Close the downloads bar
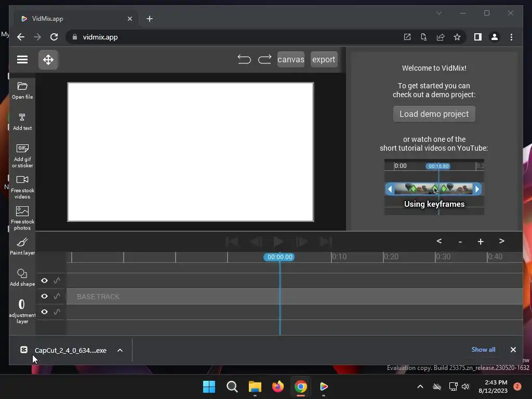Image resolution: width=532 pixels, height=399 pixels. (x=513, y=350)
